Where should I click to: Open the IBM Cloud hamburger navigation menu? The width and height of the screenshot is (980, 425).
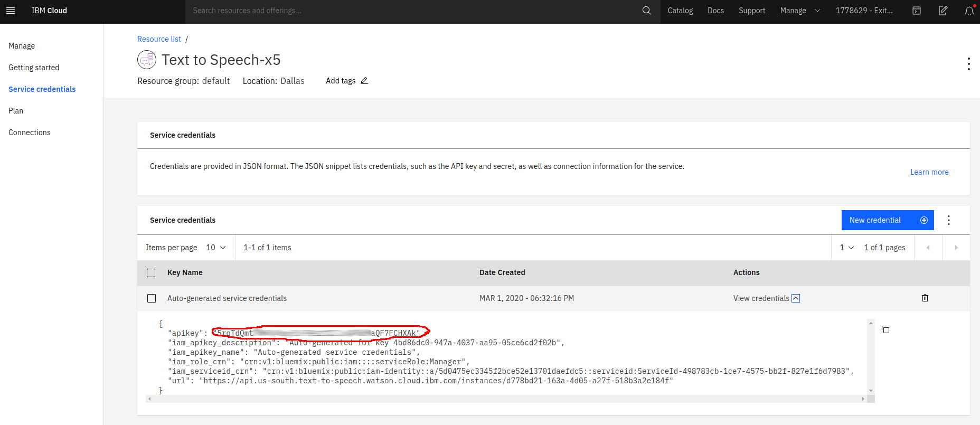[11, 11]
